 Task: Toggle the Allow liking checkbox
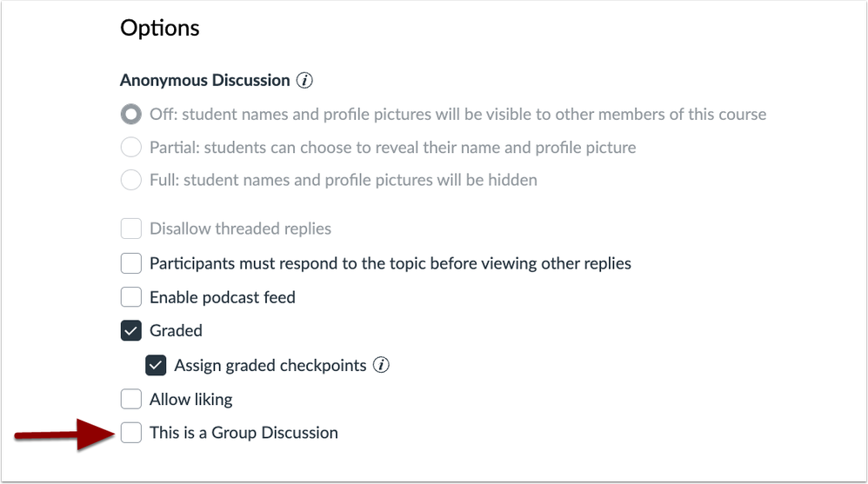(131, 399)
